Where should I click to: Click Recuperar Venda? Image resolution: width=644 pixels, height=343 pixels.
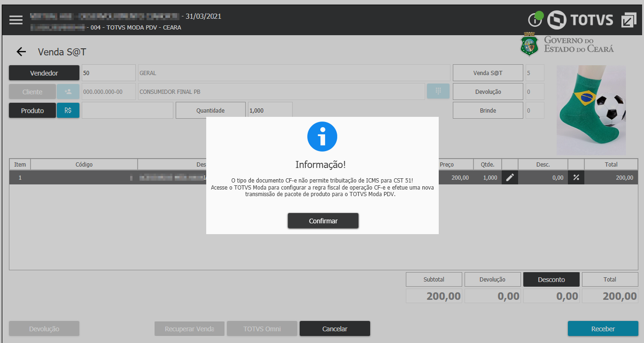(190, 328)
